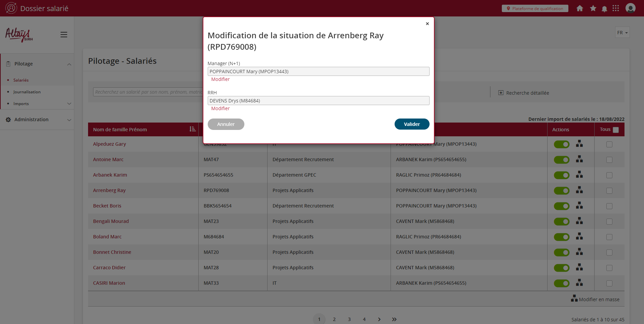
Task: Check the checkbox for Arbanek Karim row
Action: [x=609, y=175]
